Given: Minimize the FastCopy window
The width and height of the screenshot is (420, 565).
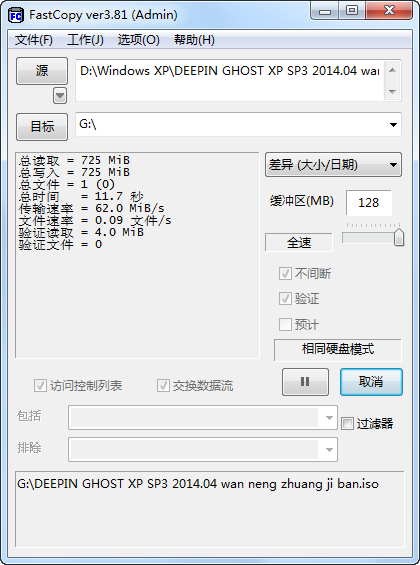Looking at the screenshot, I should (325, 11).
